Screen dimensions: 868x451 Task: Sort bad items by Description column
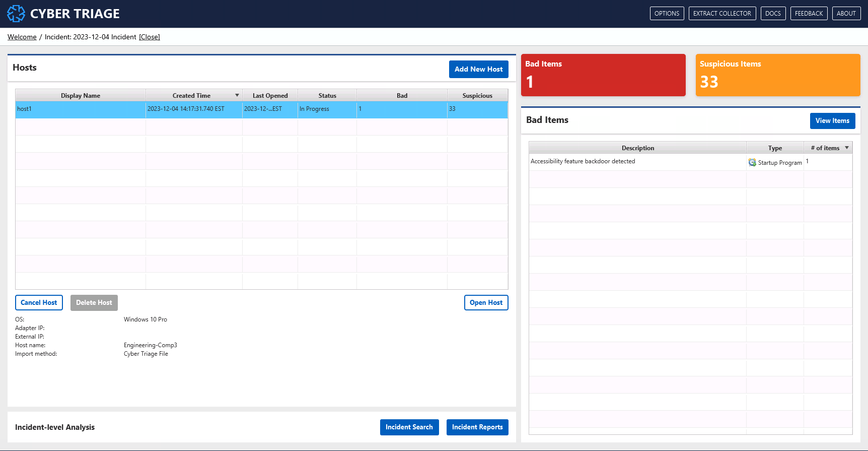click(x=638, y=148)
